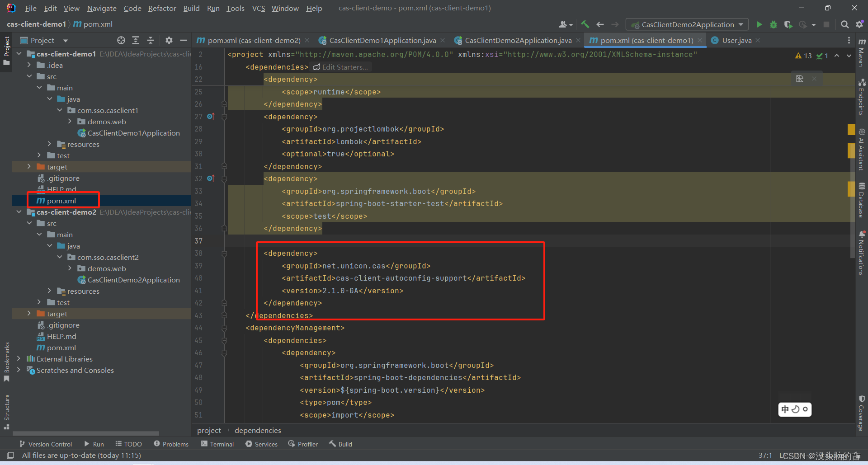Navigate back with the left arrow
The image size is (868, 465).
[x=600, y=24]
